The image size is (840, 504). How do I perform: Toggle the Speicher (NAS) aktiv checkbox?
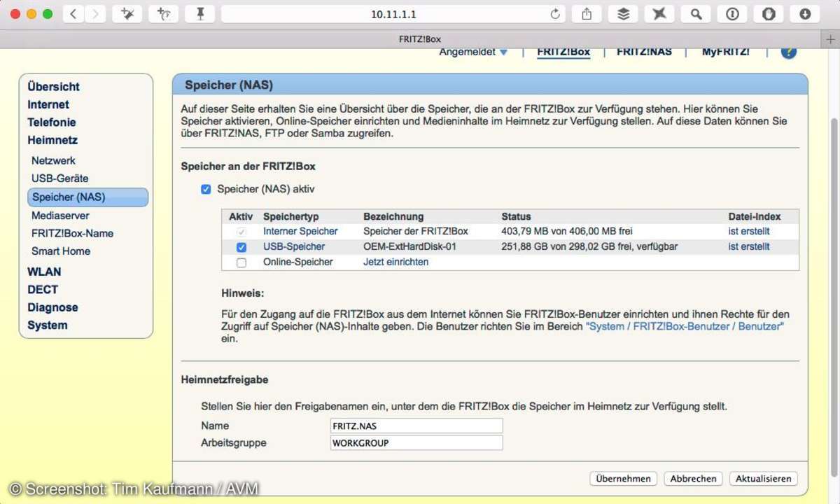point(206,190)
